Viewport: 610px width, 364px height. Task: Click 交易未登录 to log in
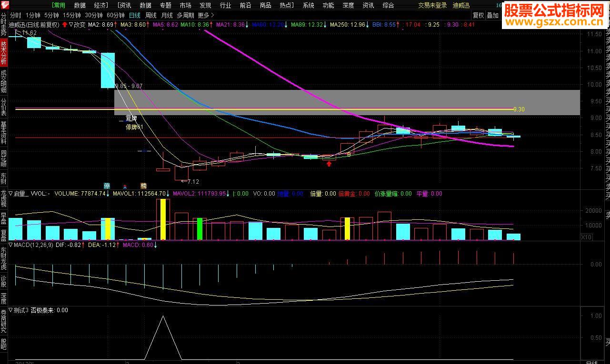click(432, 5)
